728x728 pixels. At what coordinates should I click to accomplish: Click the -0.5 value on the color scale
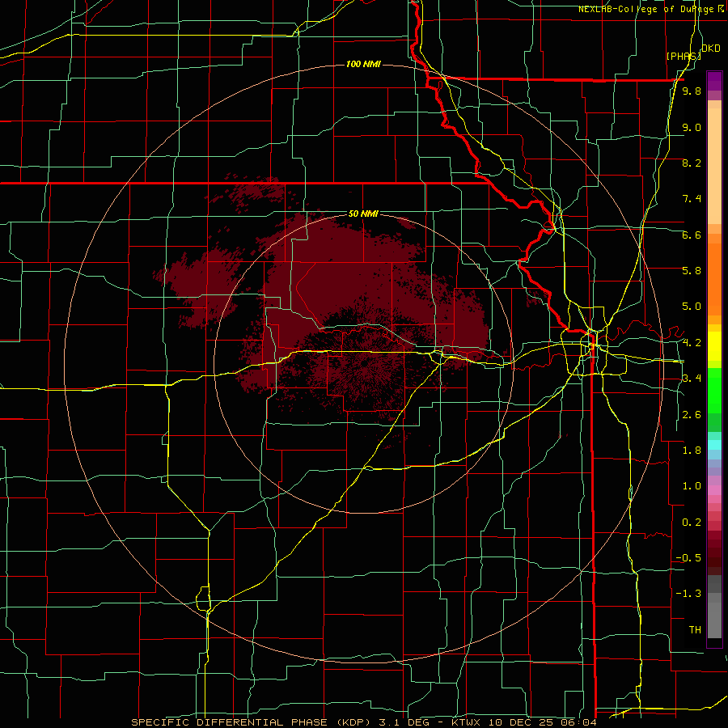pos(688,558)
